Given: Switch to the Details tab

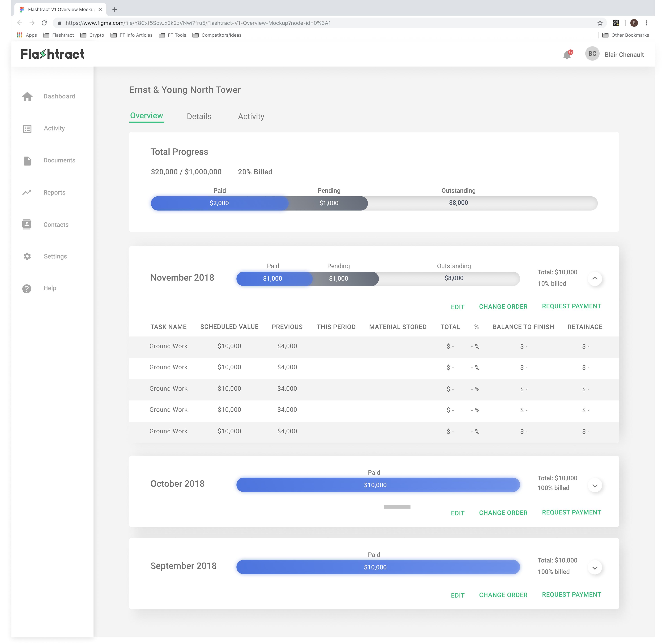Looking at the screenshot, I should coord(199,116).
